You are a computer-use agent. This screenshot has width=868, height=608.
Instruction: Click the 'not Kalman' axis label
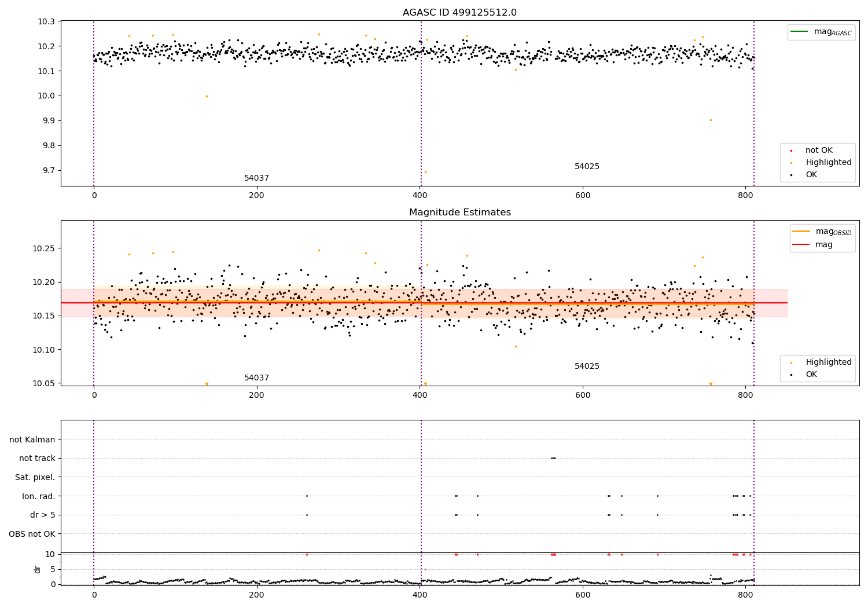tap(32, 439)
